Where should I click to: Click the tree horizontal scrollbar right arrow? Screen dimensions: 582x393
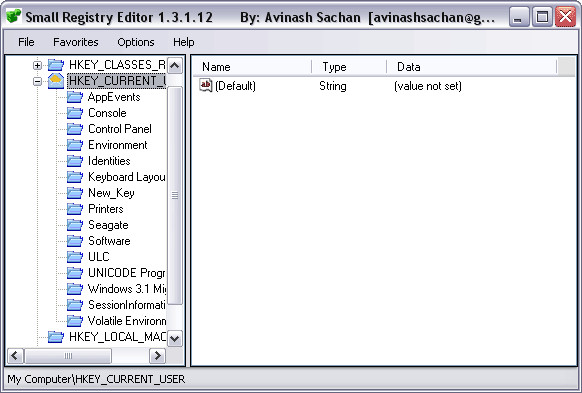157,356
